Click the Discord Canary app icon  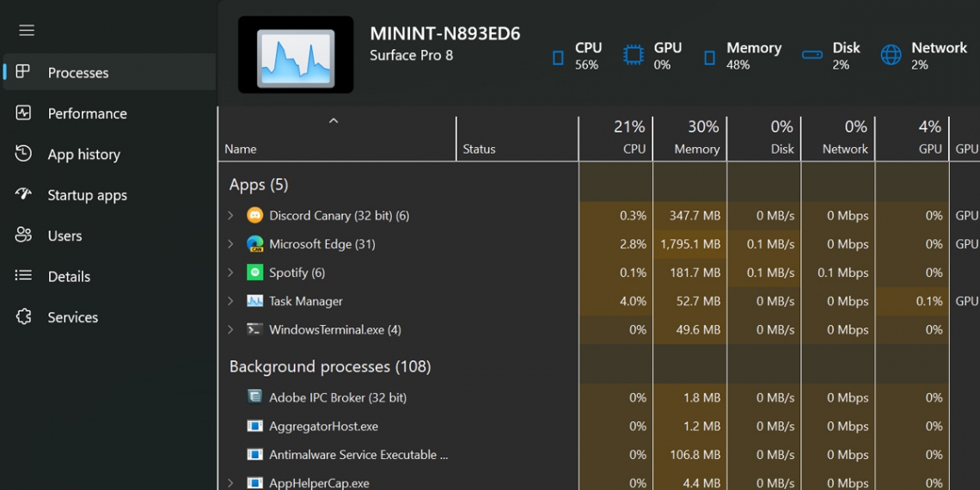pos(254,216)
